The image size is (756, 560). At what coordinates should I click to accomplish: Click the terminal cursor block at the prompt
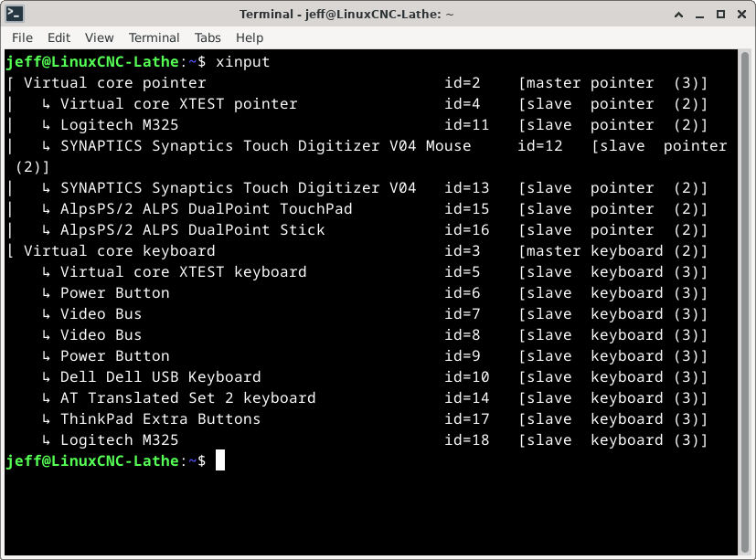tap(220, 460)
